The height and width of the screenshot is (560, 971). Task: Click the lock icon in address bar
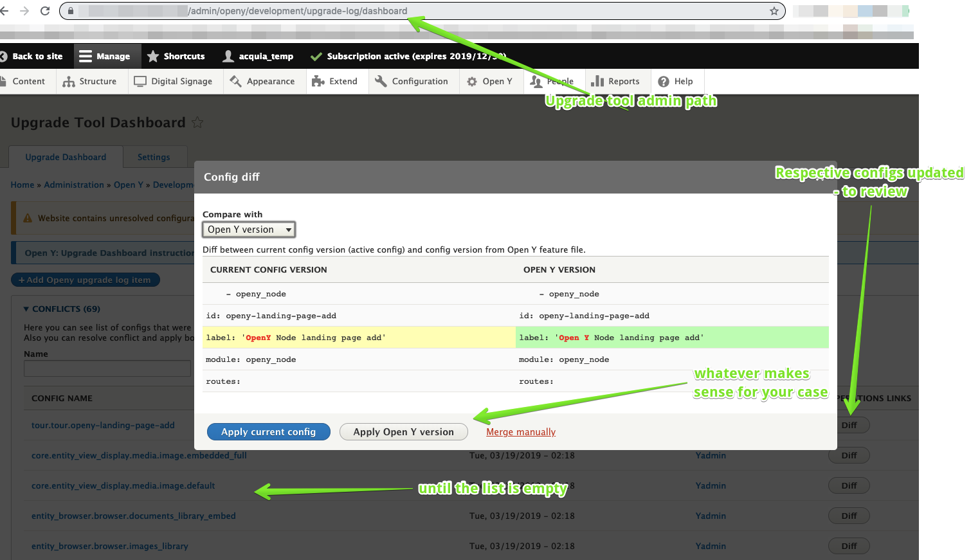coord(71,11)
